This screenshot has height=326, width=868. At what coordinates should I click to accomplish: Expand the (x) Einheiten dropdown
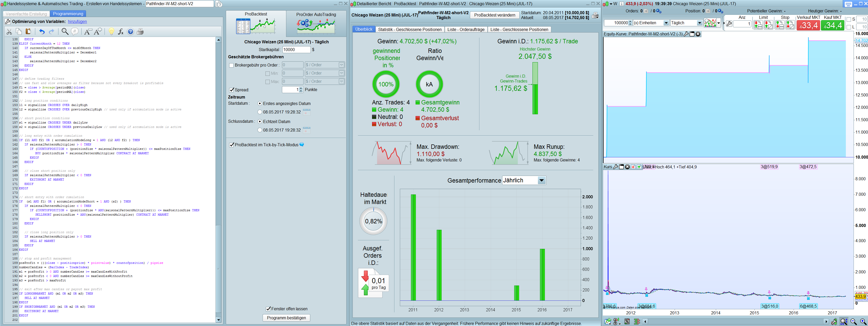(x=666, y=23)
